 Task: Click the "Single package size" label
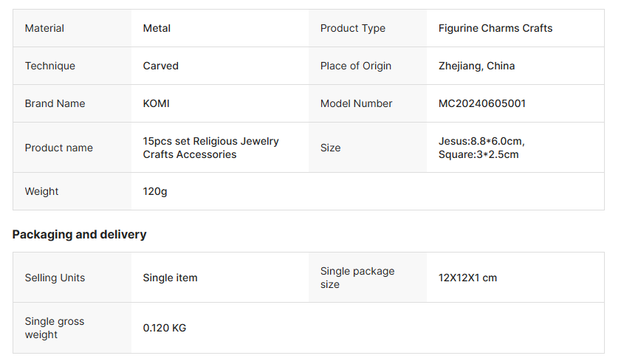point(357,278)
